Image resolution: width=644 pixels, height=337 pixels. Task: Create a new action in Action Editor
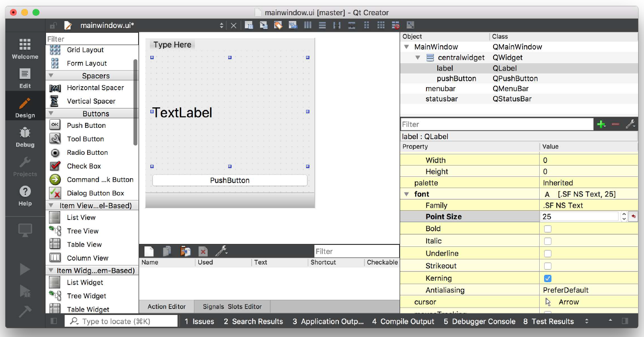click(x=149, y=251)
